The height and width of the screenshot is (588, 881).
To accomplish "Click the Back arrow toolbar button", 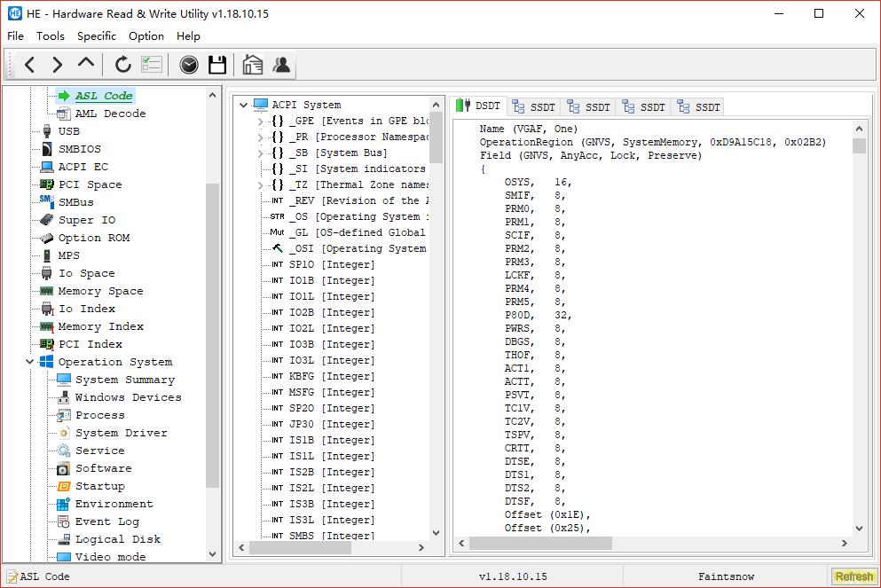I will 30,65.
